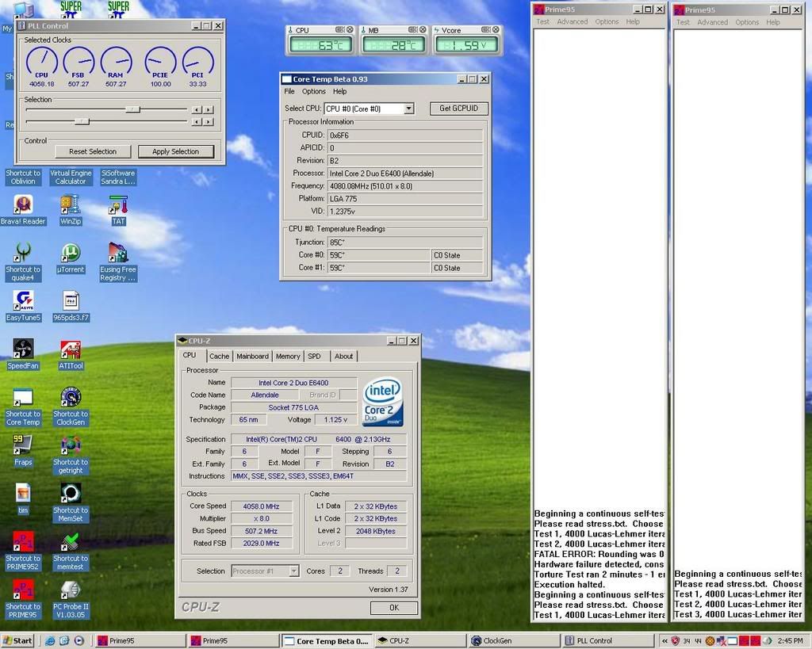Image resolution: width=812 pixels, height=649 pixels.
Task: Open the Options menu in Core Temp
Action: point(313,91)
